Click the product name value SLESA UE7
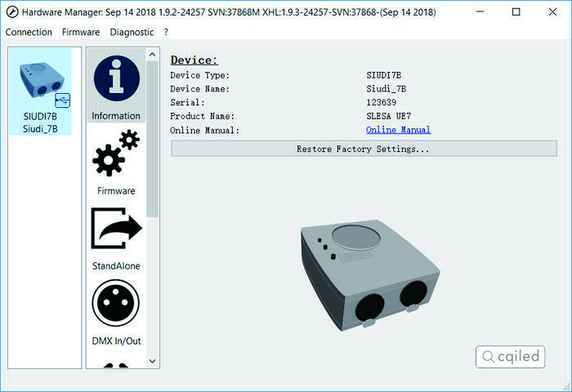The width and height of the screenshot is (572, 392). coord(388,116)
